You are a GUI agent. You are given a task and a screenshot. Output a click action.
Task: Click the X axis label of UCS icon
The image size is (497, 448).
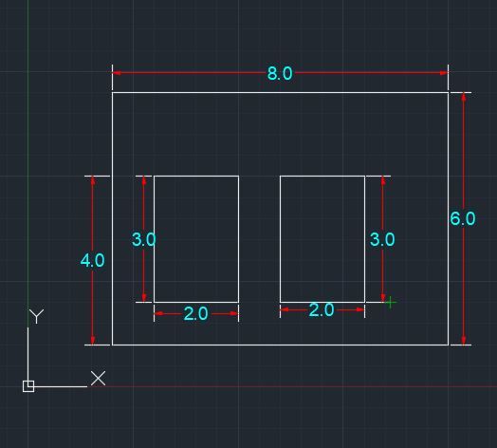coord(99,378)
